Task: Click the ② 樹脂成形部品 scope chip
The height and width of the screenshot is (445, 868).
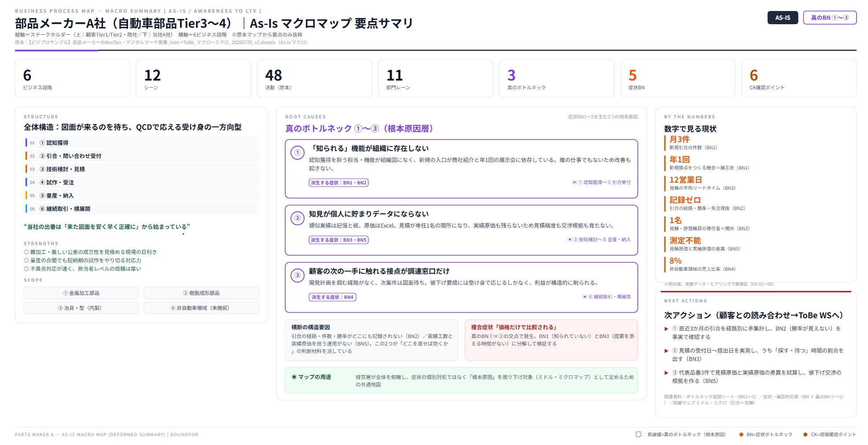Action: 201,293
